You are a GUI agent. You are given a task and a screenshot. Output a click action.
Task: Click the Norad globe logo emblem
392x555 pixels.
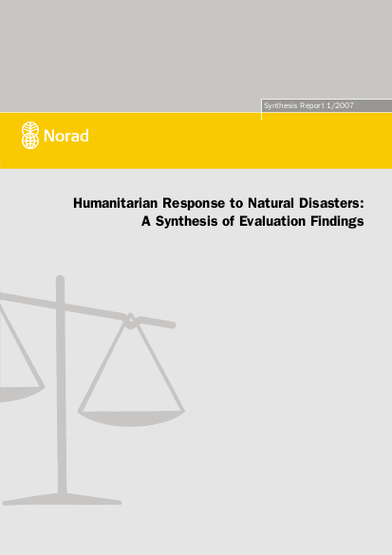[30, 136]
